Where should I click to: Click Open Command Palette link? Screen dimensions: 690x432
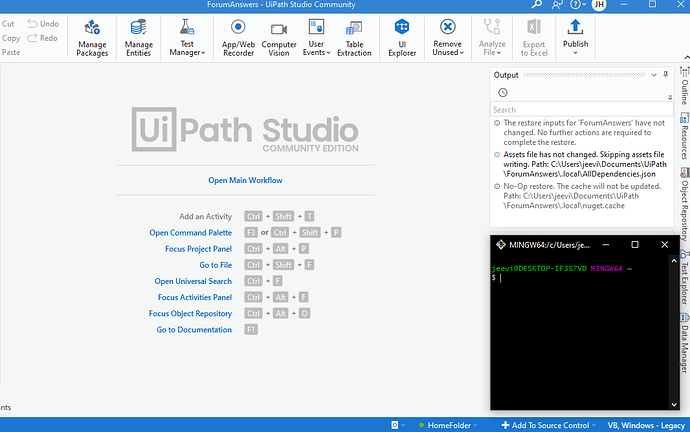(191, 233)
